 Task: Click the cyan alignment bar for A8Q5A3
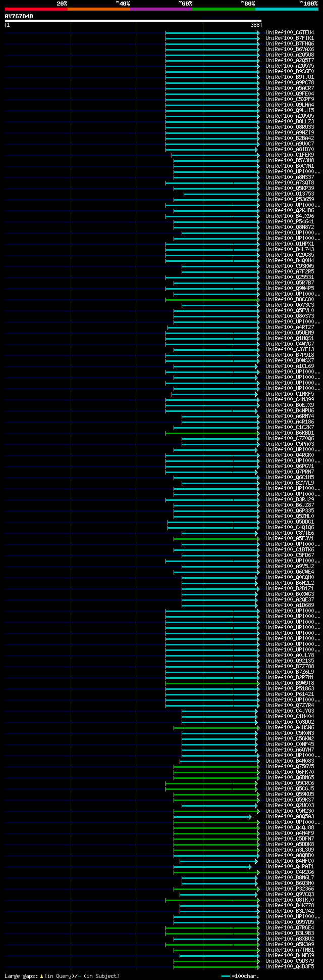coord(212,817)
